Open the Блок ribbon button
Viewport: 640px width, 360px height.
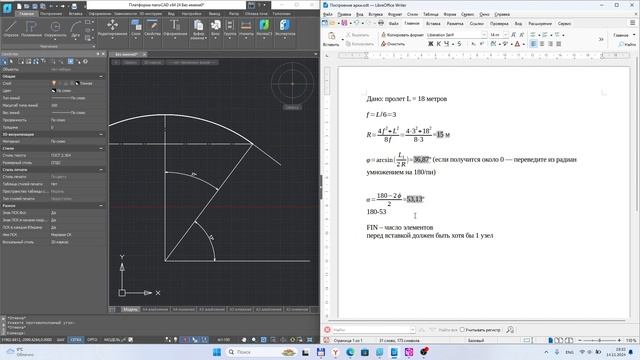216,29
